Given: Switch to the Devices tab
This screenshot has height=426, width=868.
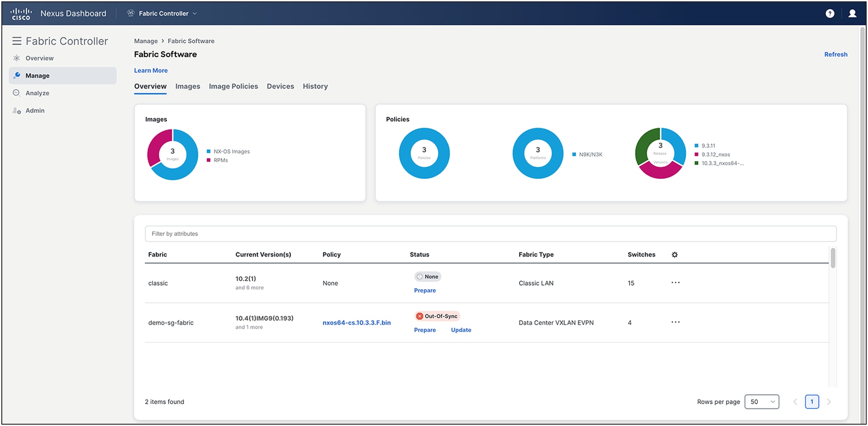Looking at the screenshot, I should point(280,86).
